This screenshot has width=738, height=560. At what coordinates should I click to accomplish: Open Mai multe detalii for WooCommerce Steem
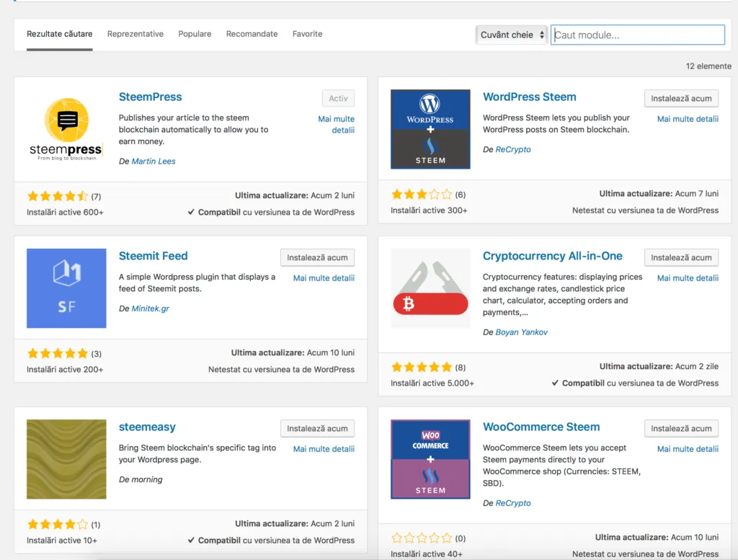point(688,449)
